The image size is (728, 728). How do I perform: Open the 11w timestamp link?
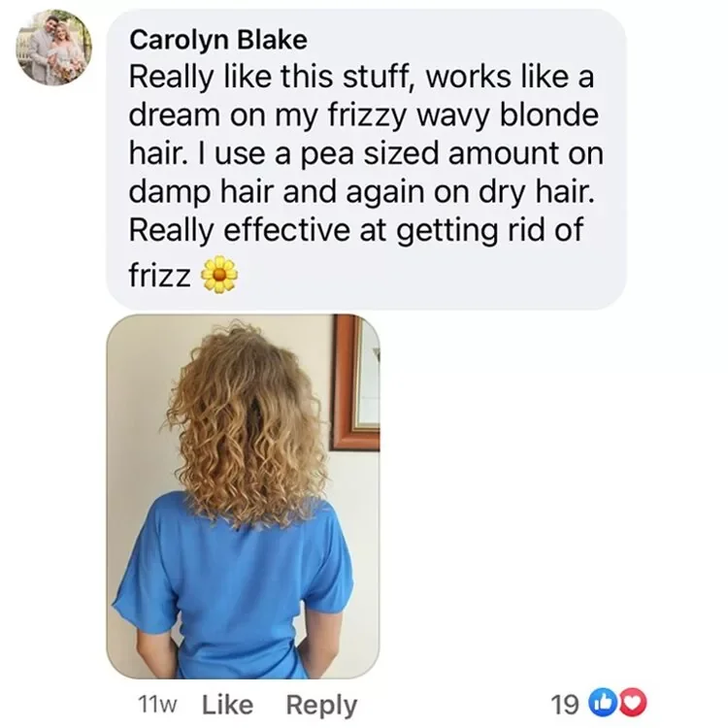point(158,706)
